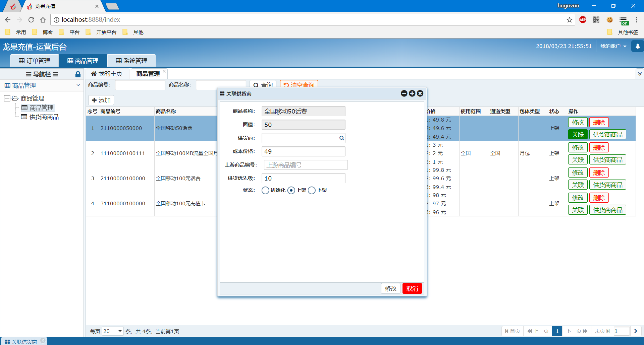Viewport: 644px width, 345px height.
Task: Go back in browser history
Action: [x=8, y=20]
